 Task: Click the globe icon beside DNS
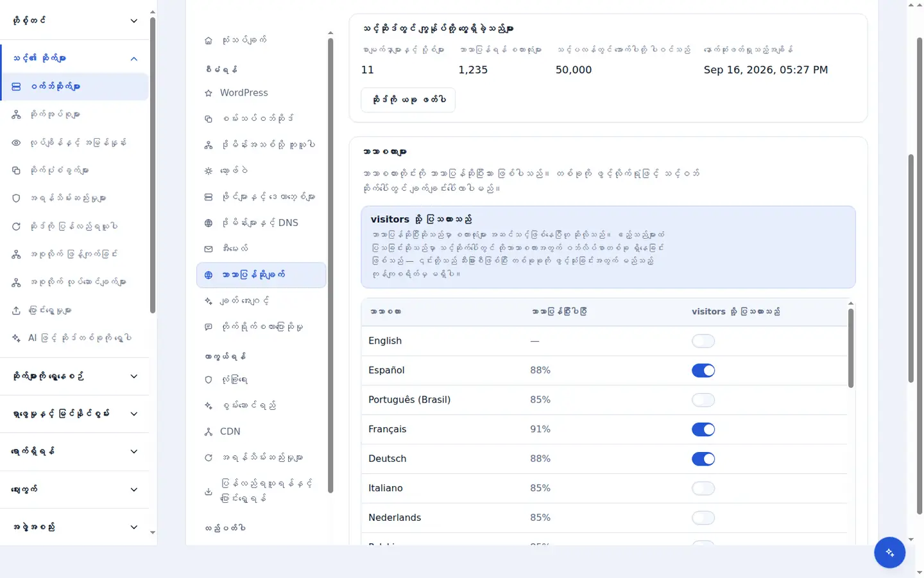coord(208,223)
